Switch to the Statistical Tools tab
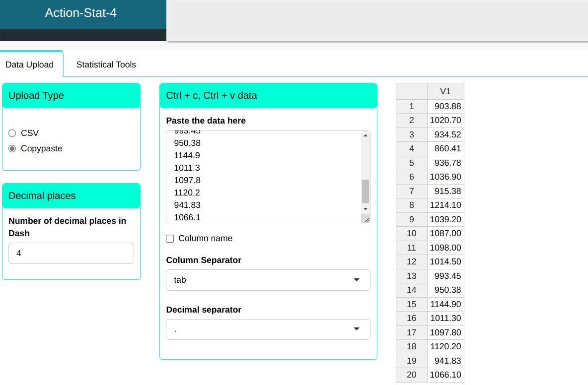Viewport: 588px width, 385px height. pos(106,64)
